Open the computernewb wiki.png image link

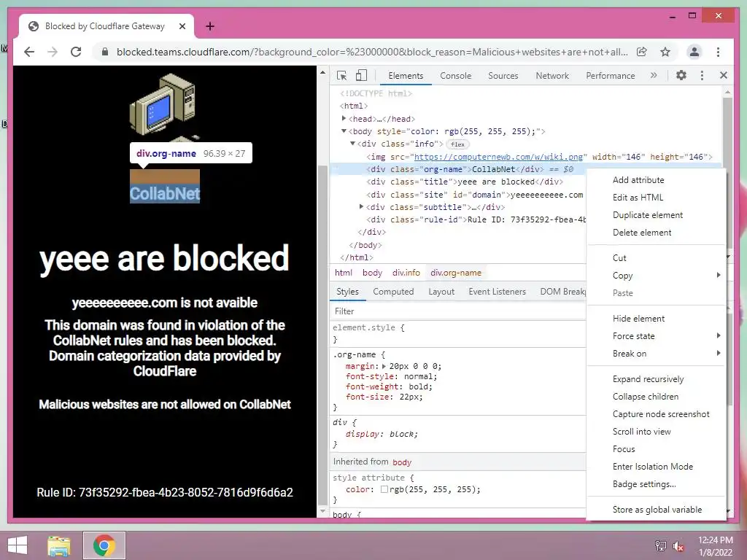(x=498, y=157)
